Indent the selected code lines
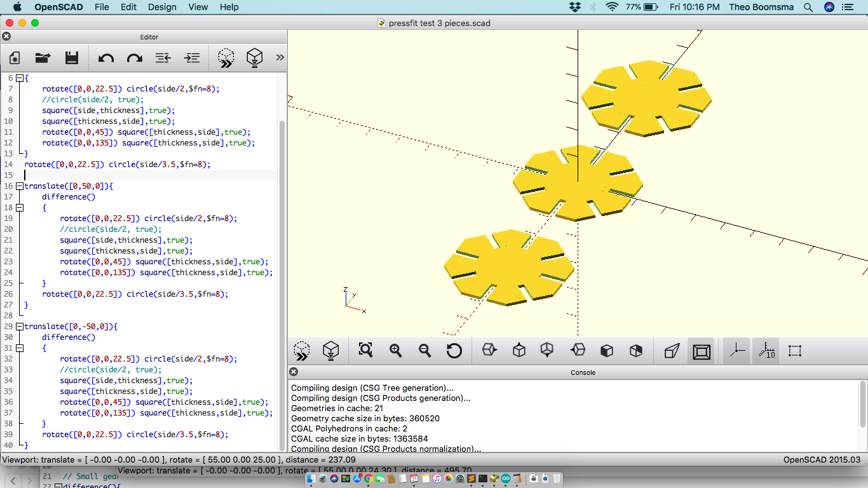The width and height of the screenshot is (868, 488). point(192,58)
